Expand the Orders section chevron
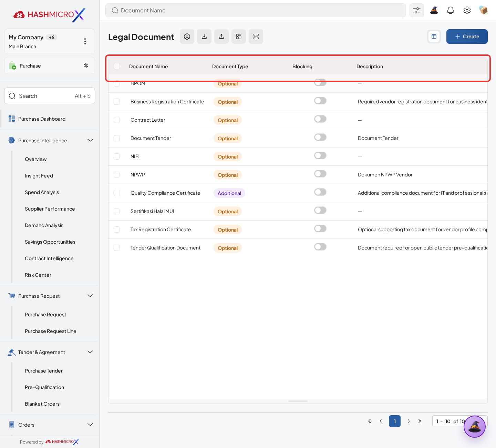496x448 pixels. tap(90, 425)
